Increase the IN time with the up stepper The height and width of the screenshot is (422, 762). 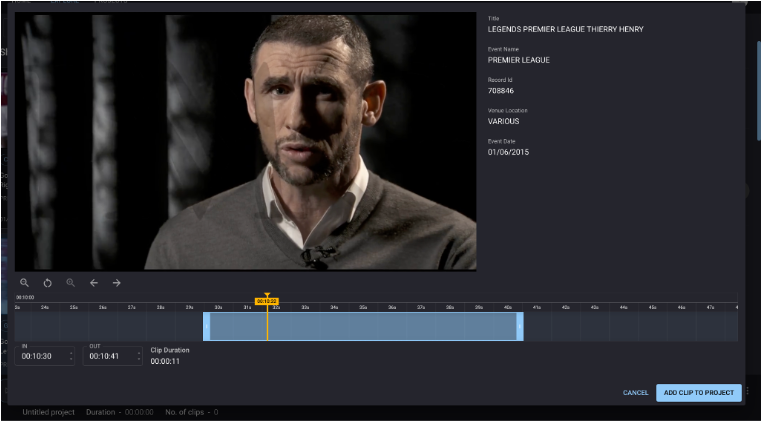click(71, 353)
